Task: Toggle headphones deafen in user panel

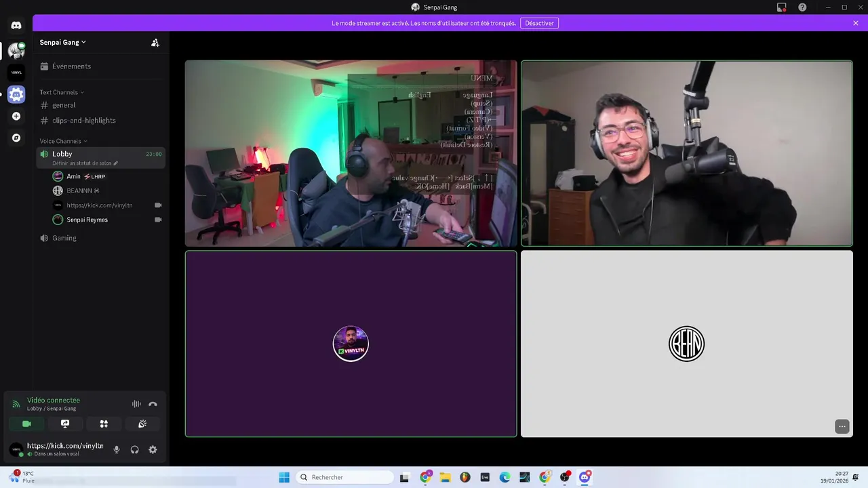Action: tap(134, 449)
